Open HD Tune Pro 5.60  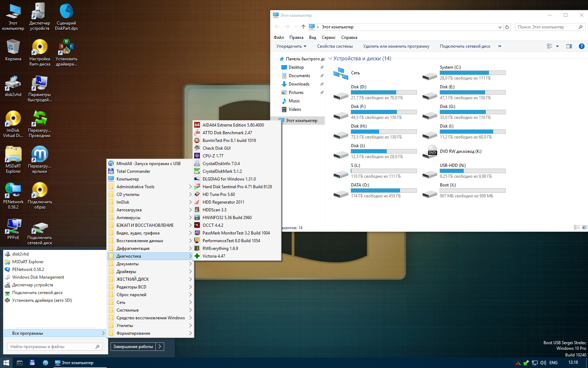[237, 195]
